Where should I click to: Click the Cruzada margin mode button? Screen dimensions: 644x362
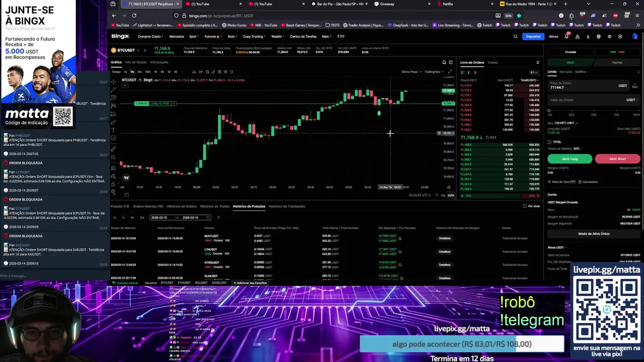click(x=571, y=52)
